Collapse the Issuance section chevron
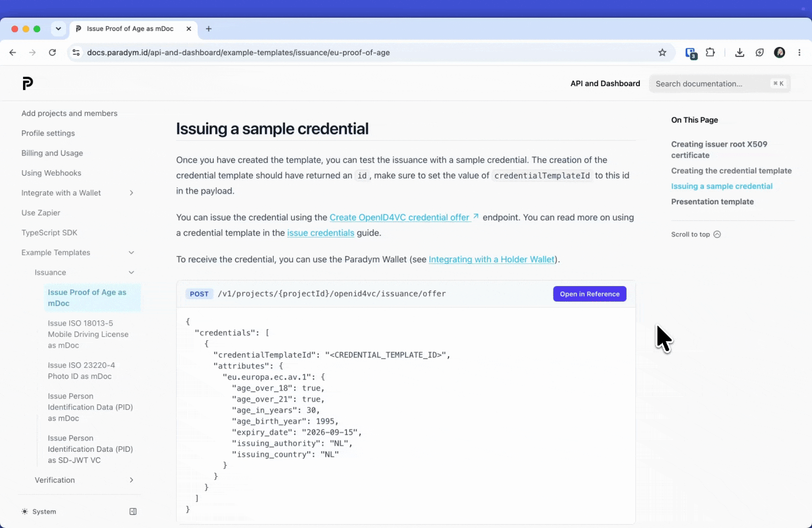812x528 pixels. click(131, 272)
